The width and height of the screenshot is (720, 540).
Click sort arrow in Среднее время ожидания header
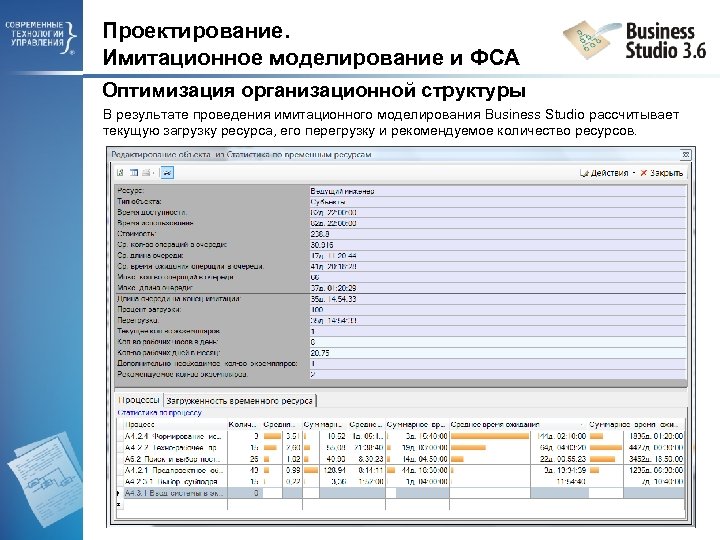(581, 425)
